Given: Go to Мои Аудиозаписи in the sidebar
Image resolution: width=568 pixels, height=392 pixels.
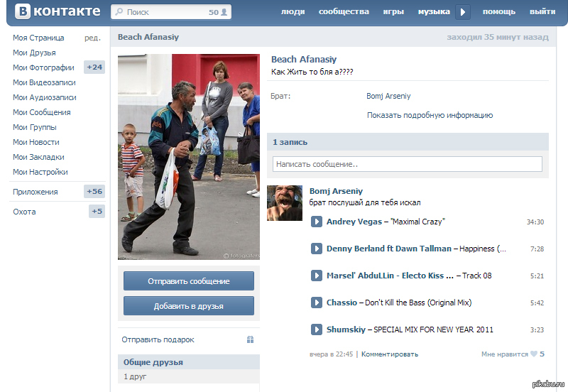Looking at the screenshot, I should (45, 97).
